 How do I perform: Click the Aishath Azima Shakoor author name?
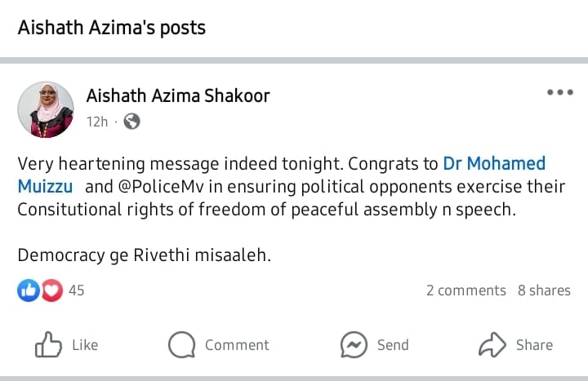pyautogui.click(x=178, y=96)
